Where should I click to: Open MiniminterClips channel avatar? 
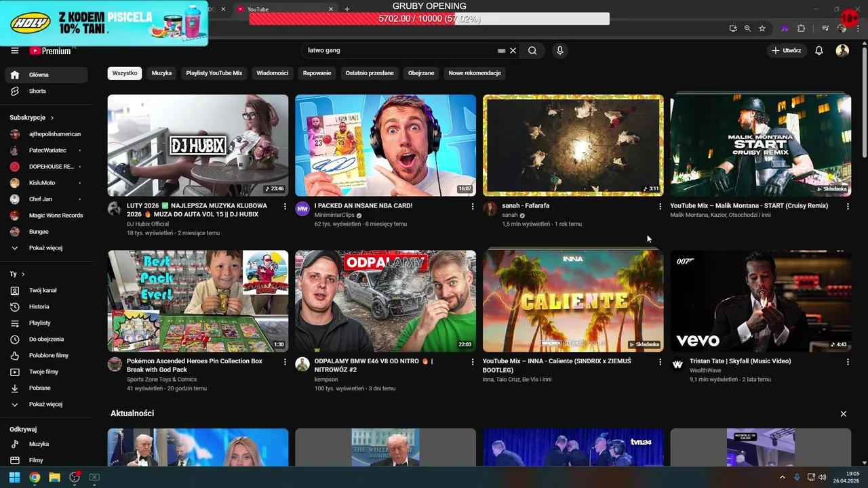tap(302, 209)
